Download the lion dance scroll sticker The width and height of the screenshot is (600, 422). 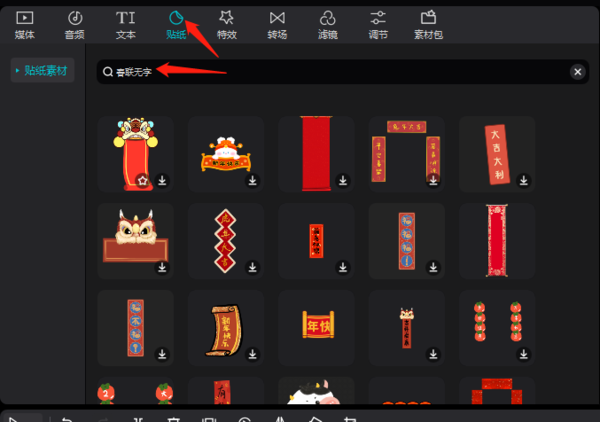tap(162, 181)
